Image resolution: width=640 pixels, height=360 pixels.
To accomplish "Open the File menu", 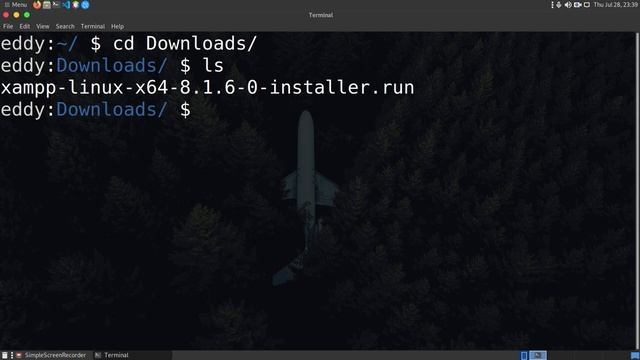I will point(8,27).
